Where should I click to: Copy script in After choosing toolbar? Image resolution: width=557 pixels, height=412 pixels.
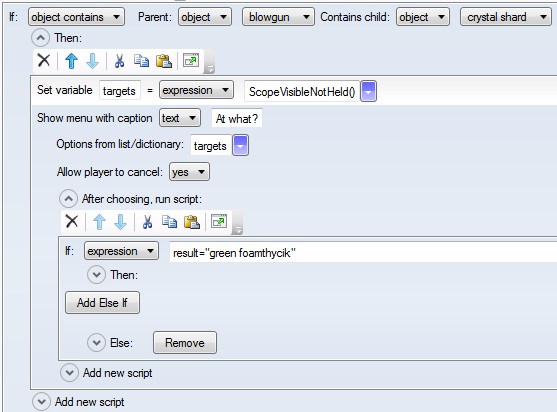(x=169, y=222)
